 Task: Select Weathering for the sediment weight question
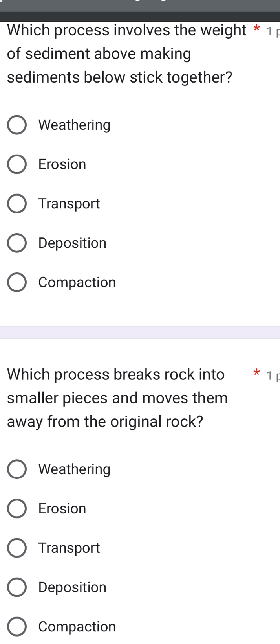pos(17,125)
